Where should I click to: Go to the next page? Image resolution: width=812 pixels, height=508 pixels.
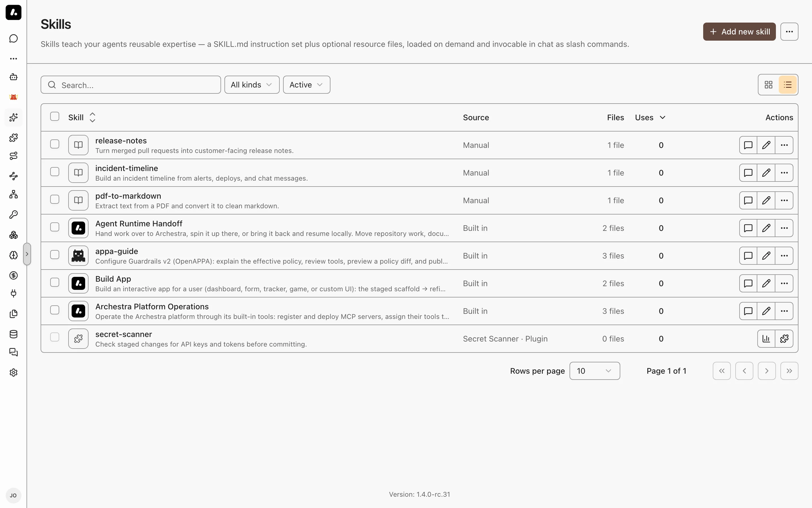tap(767, 371)
